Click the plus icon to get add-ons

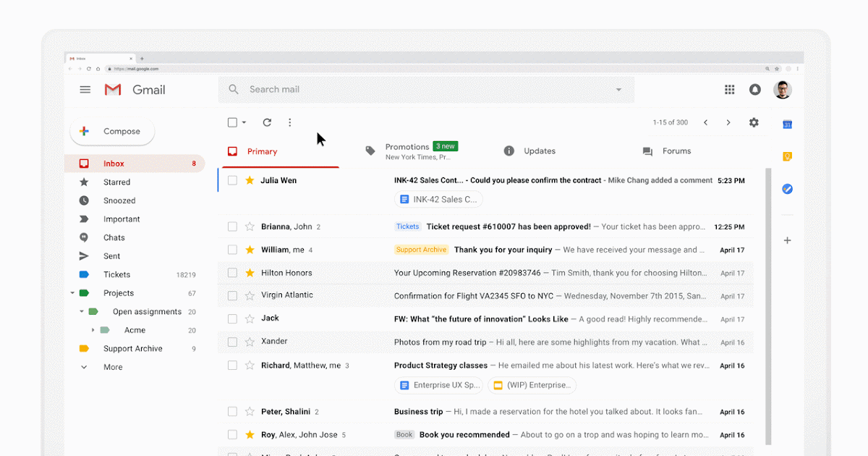pyautogui.click(x=788, y=240)
